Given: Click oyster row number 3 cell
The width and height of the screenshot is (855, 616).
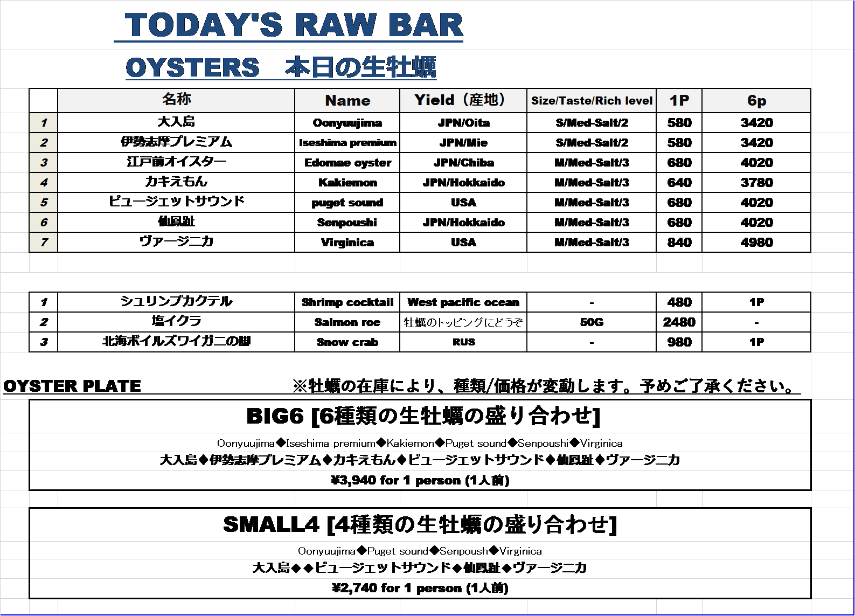Looking at the screenshot, I should coord(44,163).
